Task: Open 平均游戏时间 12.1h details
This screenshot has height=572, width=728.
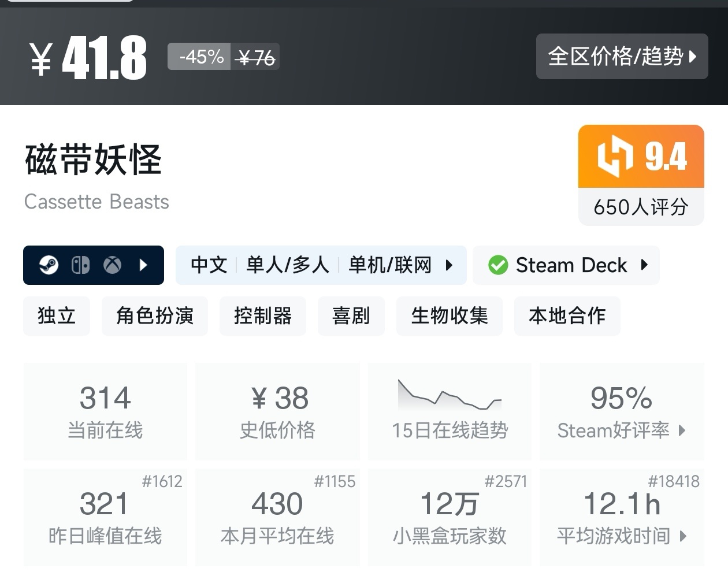Action: [x=621, y=517]
